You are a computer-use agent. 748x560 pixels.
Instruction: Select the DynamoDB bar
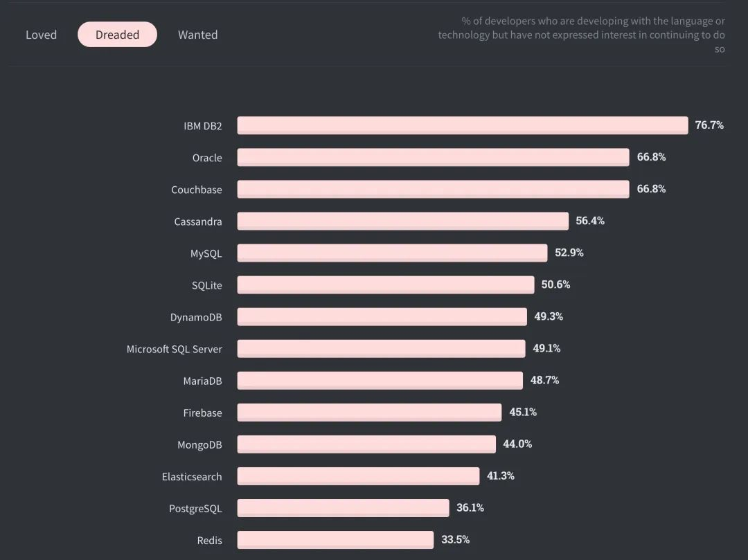(x=382, y=317)
